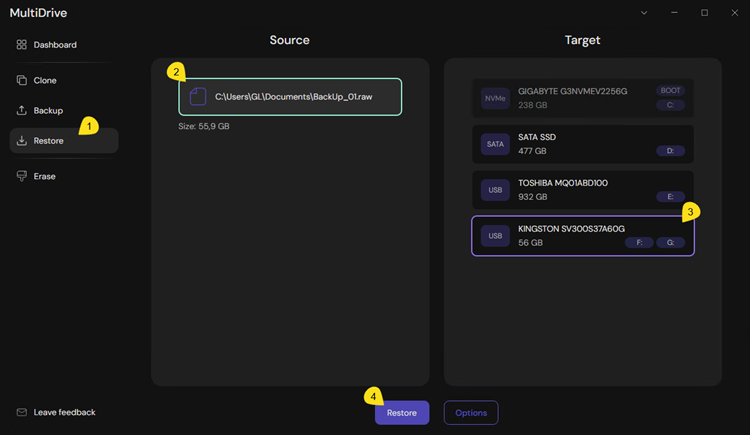Image resolution: width=750 pixels, height=436 pixels.
Task: Click the USB badge on TOSHIBA drive
Action: coord(495,190)
